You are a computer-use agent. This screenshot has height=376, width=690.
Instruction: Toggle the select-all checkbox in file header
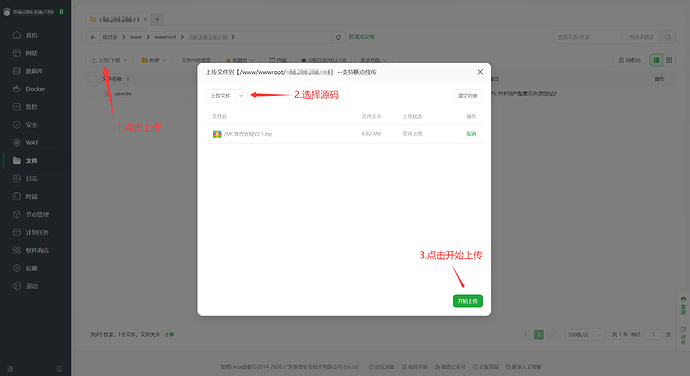point(93,79)
